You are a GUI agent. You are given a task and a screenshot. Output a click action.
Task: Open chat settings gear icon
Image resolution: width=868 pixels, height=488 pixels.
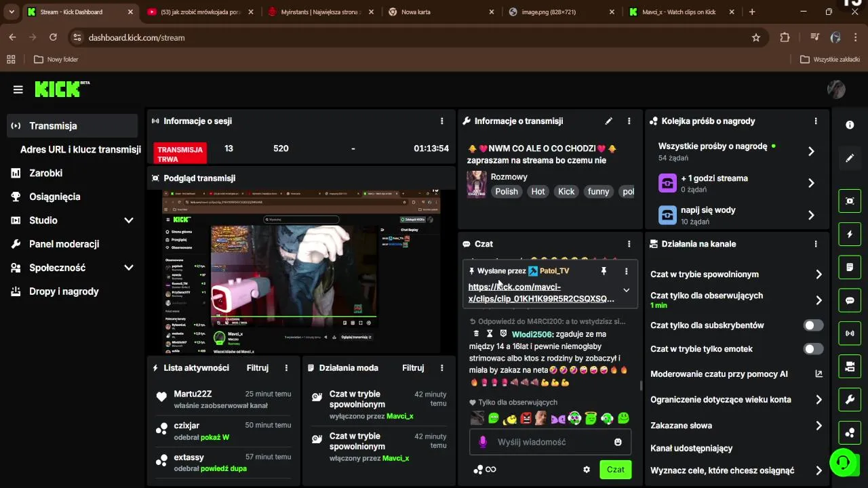[x=587, y=469]
